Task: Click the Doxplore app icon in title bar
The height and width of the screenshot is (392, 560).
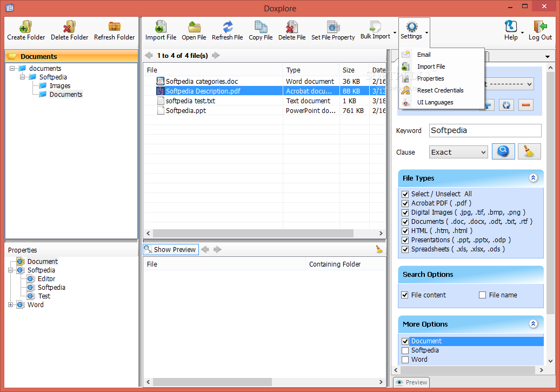Action: (x=10, y=8)
